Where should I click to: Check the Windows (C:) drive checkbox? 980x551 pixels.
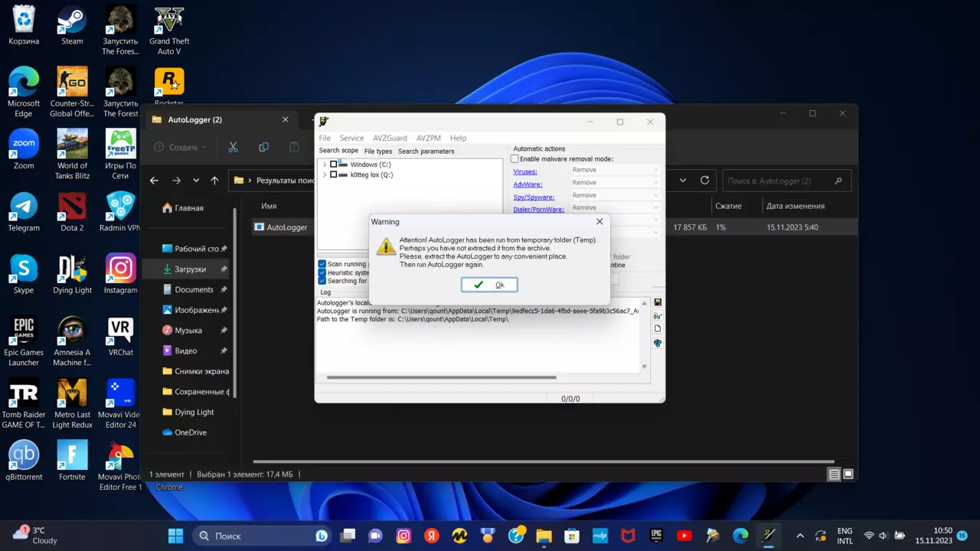coord(334,165)
